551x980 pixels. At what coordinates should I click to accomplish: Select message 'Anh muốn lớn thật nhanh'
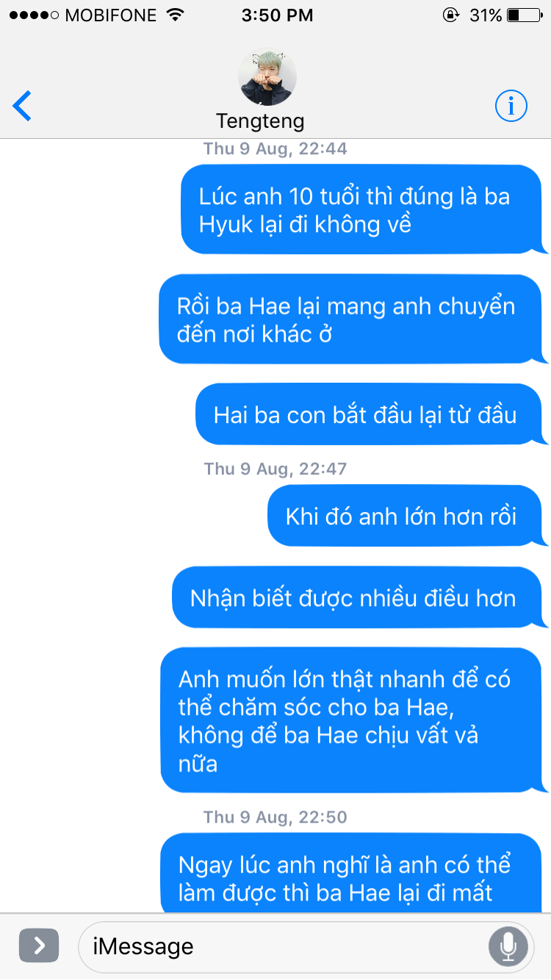354,720
